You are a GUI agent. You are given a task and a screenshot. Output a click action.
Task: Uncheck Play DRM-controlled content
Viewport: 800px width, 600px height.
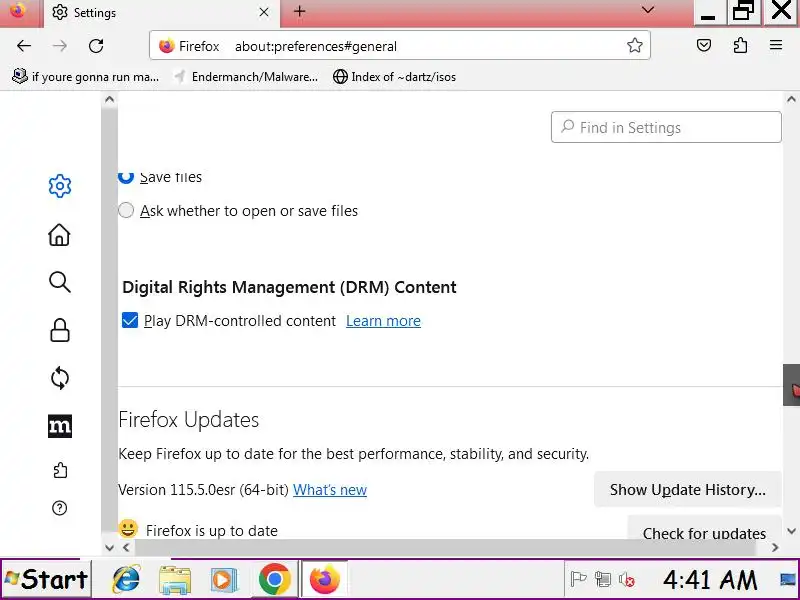coord(130,320)
